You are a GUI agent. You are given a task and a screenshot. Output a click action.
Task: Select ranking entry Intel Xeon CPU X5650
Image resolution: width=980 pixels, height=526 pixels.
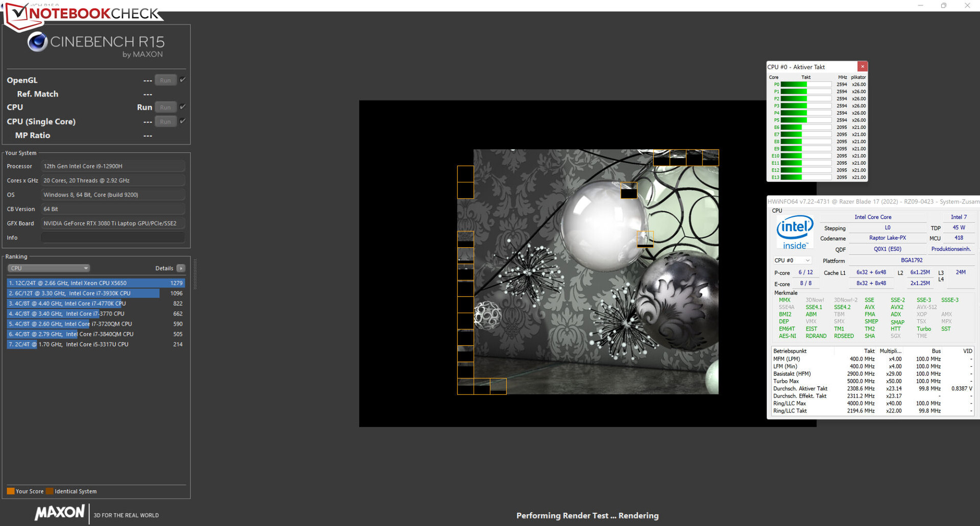click(96, 283)
